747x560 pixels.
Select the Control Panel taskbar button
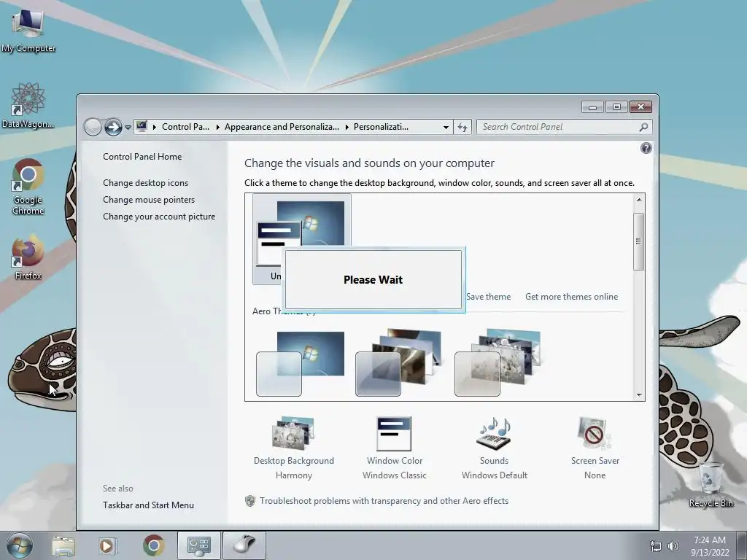coord(198,545)
